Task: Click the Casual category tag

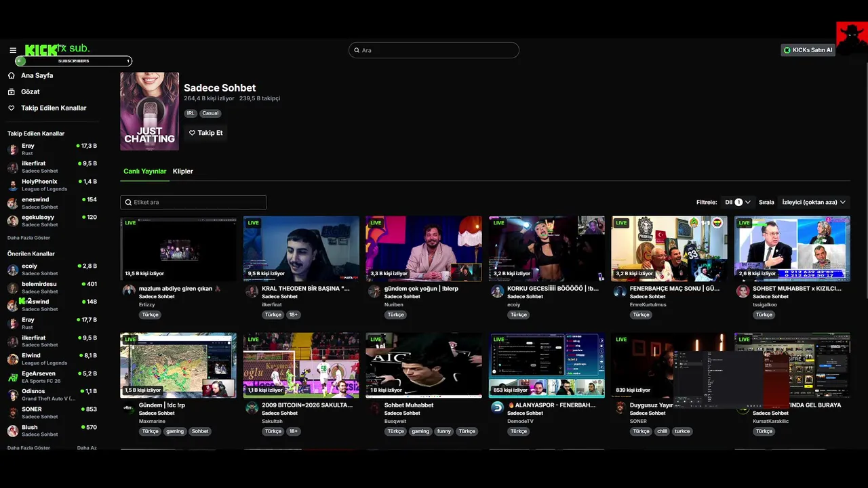Action: coord(211,113)
